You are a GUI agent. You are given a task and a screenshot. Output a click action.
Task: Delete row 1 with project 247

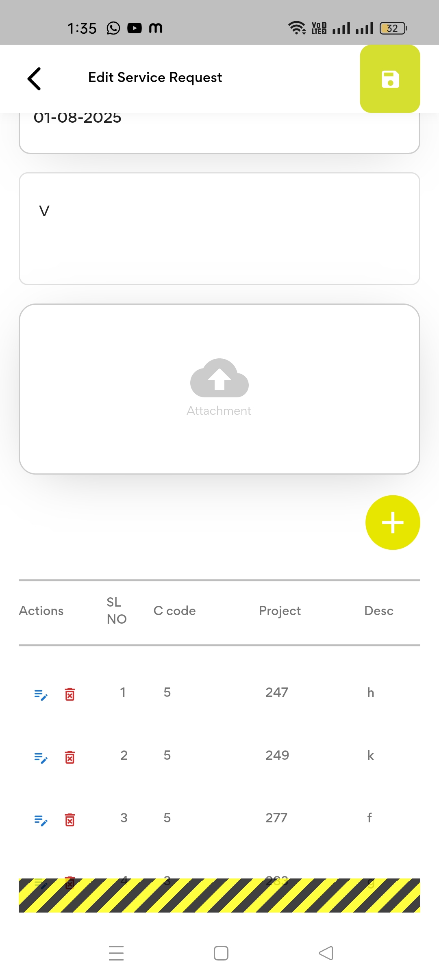(x=70, y=694)
